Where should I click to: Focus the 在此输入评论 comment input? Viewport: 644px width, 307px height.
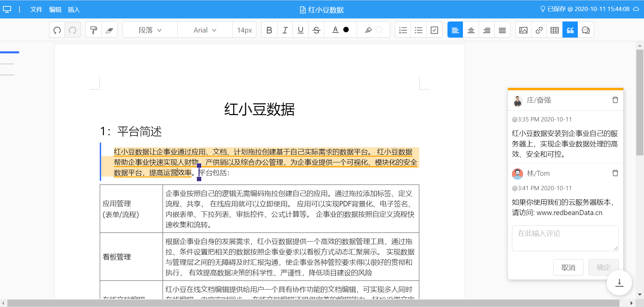coord(565,238)
